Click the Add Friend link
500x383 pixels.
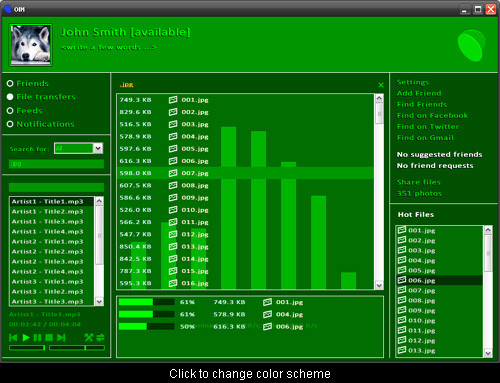tap(419, 93)
